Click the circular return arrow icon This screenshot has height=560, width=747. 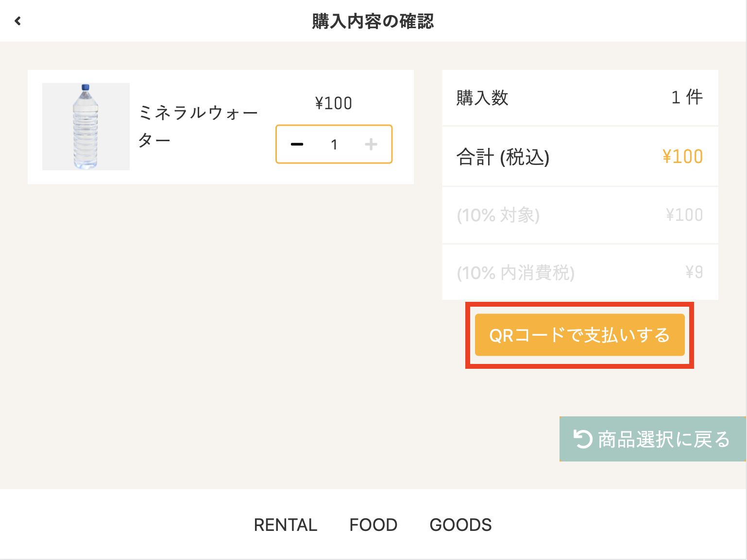pos(582,439)
